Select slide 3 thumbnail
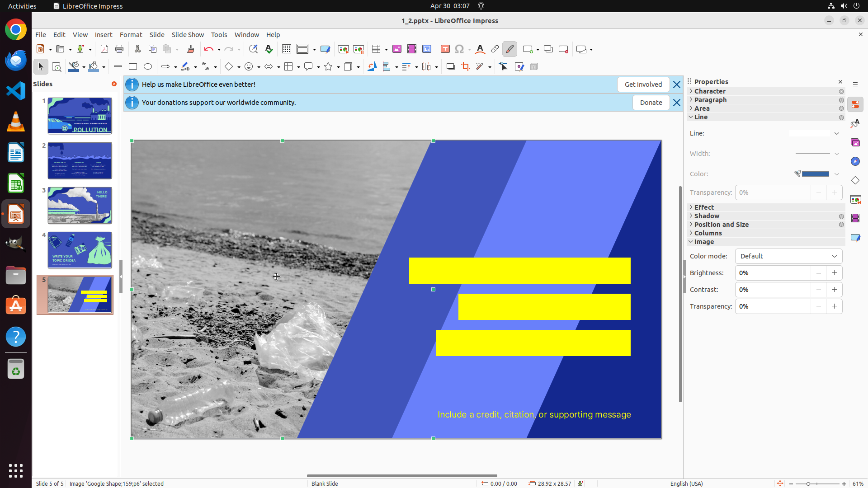The width and height of the screenshot is (868, 488). 80,206
